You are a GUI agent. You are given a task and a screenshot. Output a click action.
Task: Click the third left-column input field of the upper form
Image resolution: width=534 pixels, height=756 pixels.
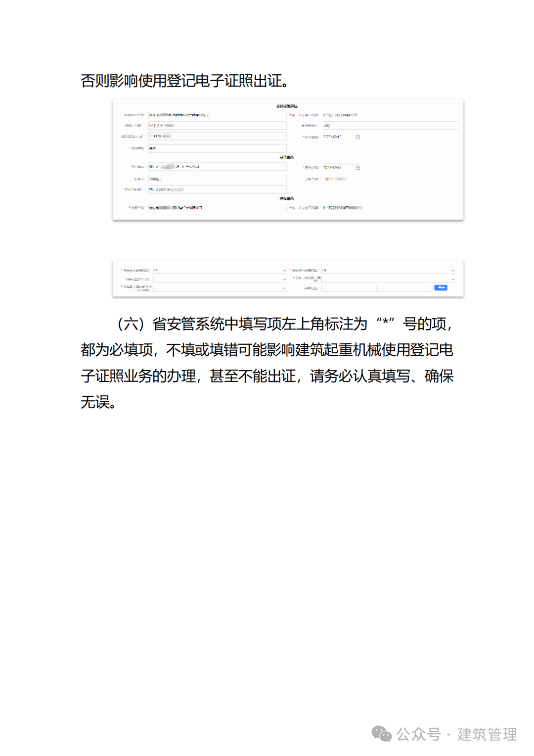(218, 137)
